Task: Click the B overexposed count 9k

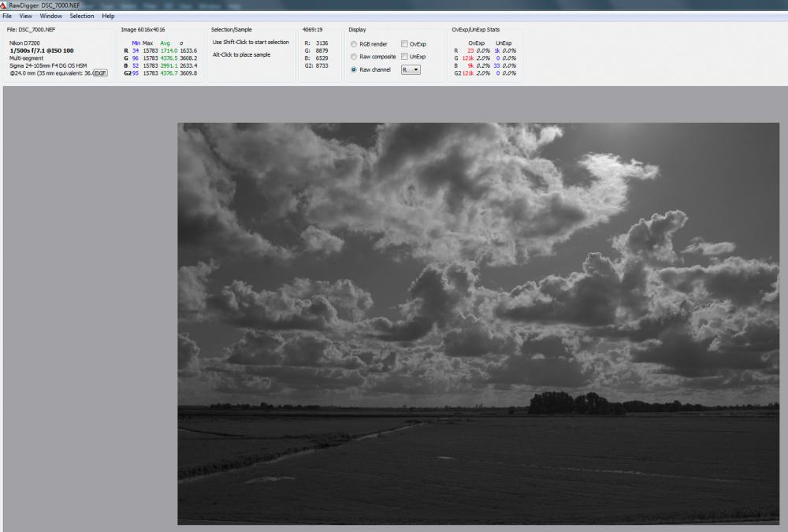Action: (x=470, y=66)
